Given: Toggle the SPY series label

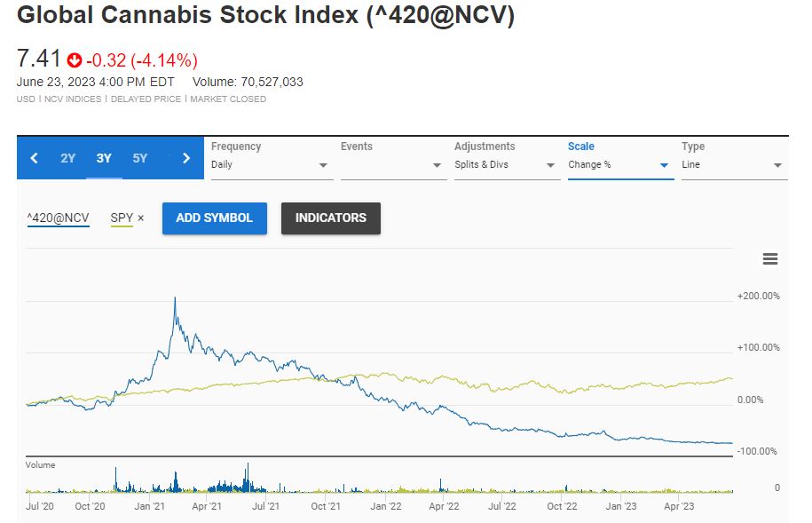Looking at the screenshot, I should coord(122,218).
